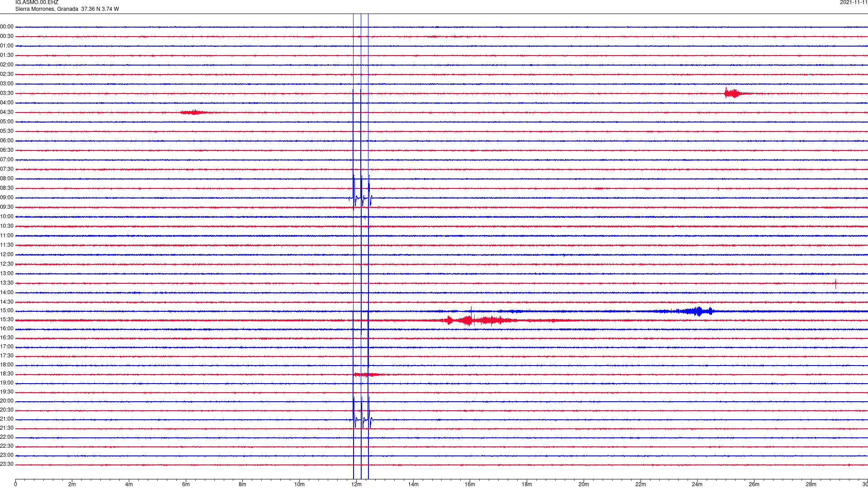Image resolution: width=868 pixels, height=488 pixels.
Task: Click the red event on the 18:30 trace
Action: tap(368, 374)
